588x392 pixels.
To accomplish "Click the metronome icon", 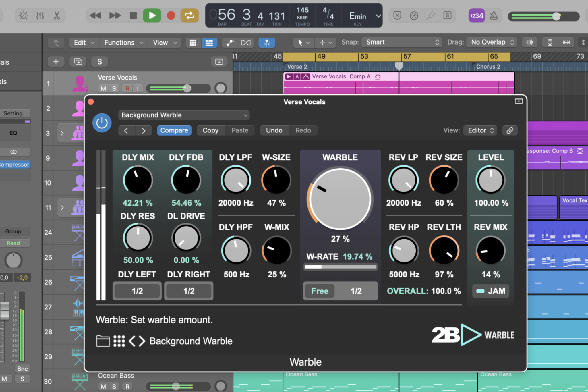I will (494, 16).
